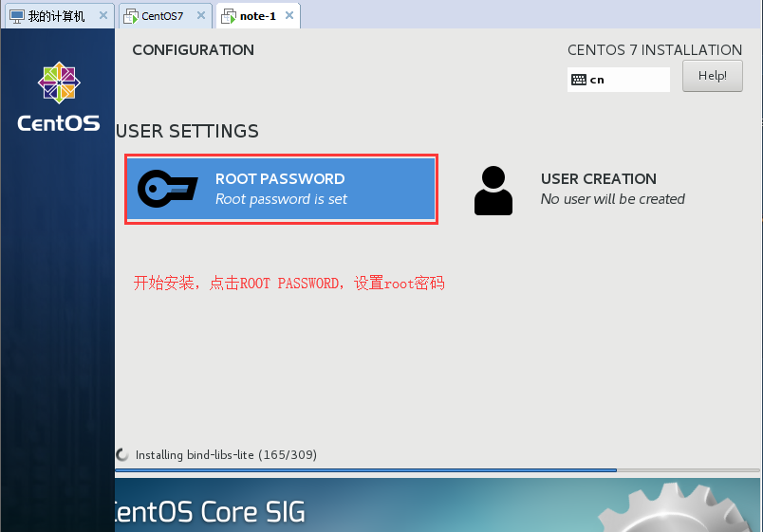Open the USER CREATION setting label

pos(598,178)
